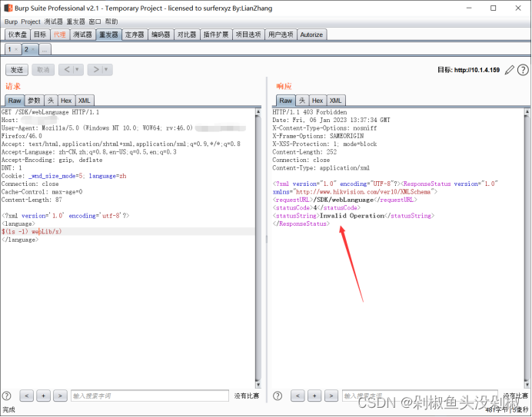Screen dimensions: 532x417
Task: Jump to previous match in response search
Action: point(298,395)
